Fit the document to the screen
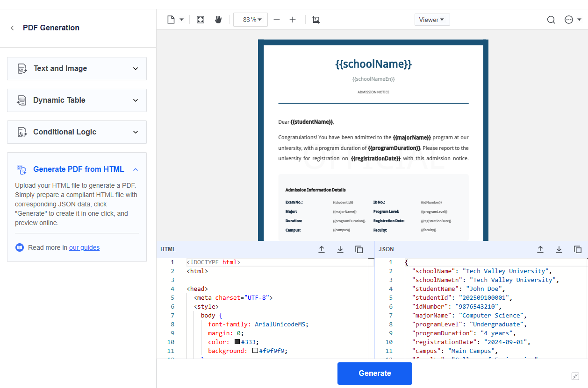Image resolution: width=588 pixels, height=388 pixels. [200, 20]
